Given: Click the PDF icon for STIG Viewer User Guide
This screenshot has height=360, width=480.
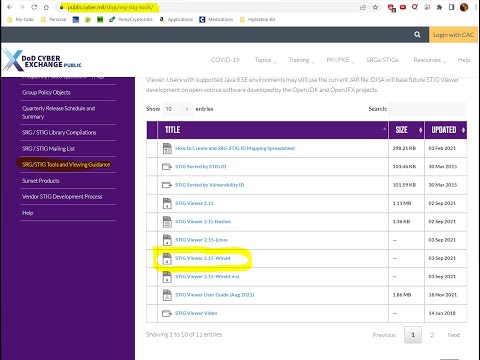Looking at the screenshot, I should [x=167, y=295].
